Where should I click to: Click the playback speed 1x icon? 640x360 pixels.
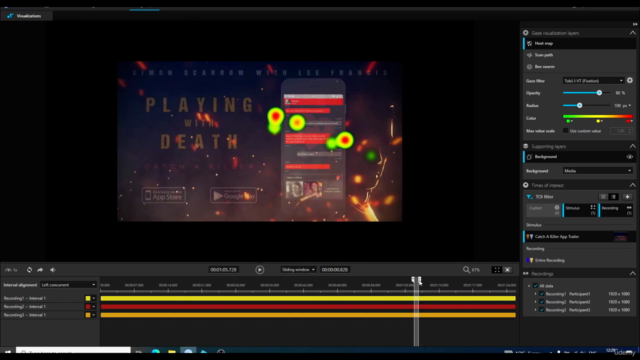point(11,270)
